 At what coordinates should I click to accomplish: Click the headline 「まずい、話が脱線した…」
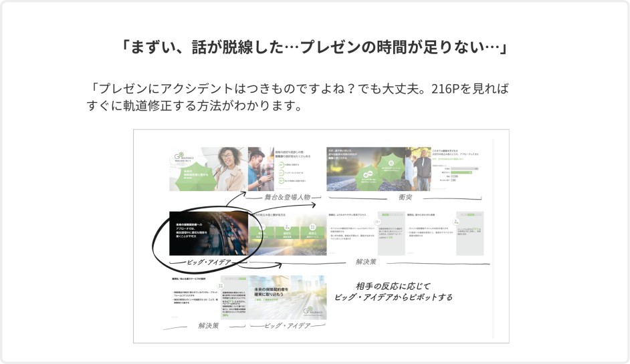314,48
